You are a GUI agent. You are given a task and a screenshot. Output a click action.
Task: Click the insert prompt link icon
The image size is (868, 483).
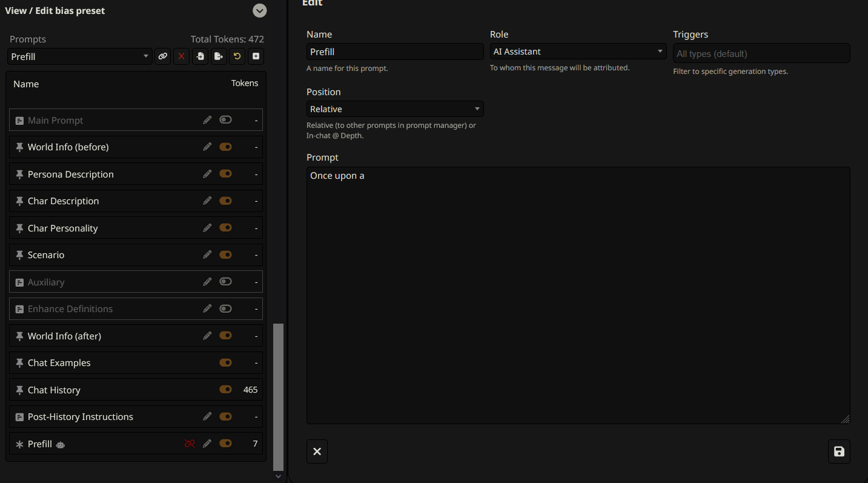pos(162,56)
